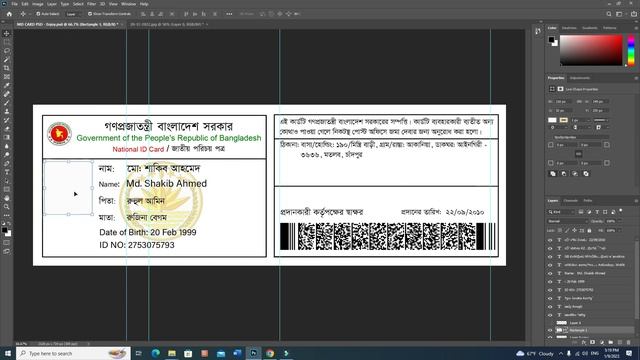
Task: Click the search icon at top right
Action: tap(609, 14)
